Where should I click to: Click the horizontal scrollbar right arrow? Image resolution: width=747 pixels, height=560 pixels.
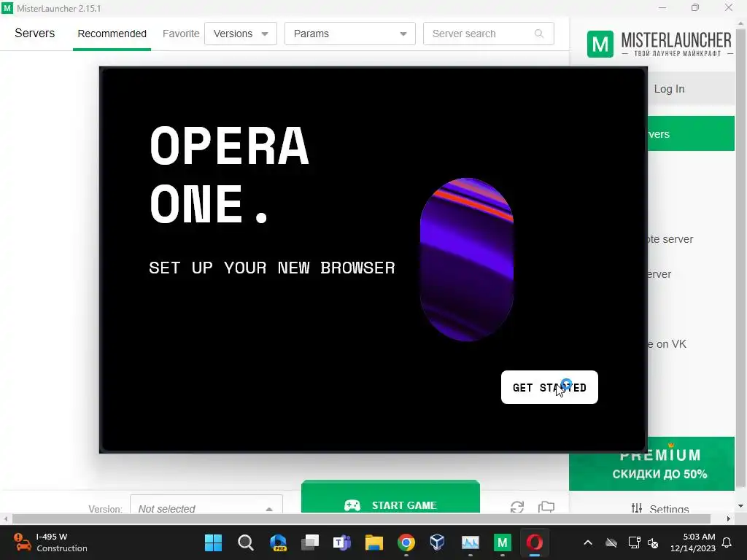(x=729, y=518)
